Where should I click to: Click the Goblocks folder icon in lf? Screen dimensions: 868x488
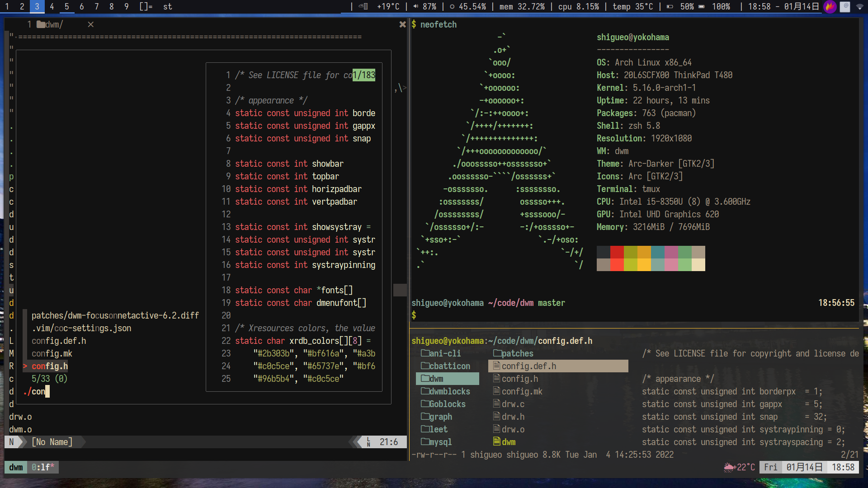(425, 404)
